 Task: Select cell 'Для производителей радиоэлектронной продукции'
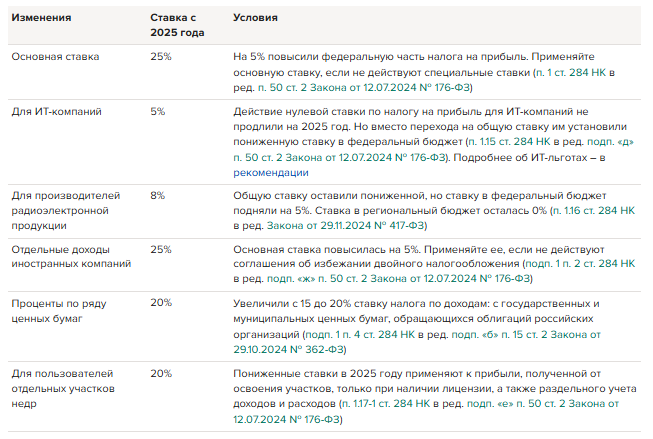66,210
